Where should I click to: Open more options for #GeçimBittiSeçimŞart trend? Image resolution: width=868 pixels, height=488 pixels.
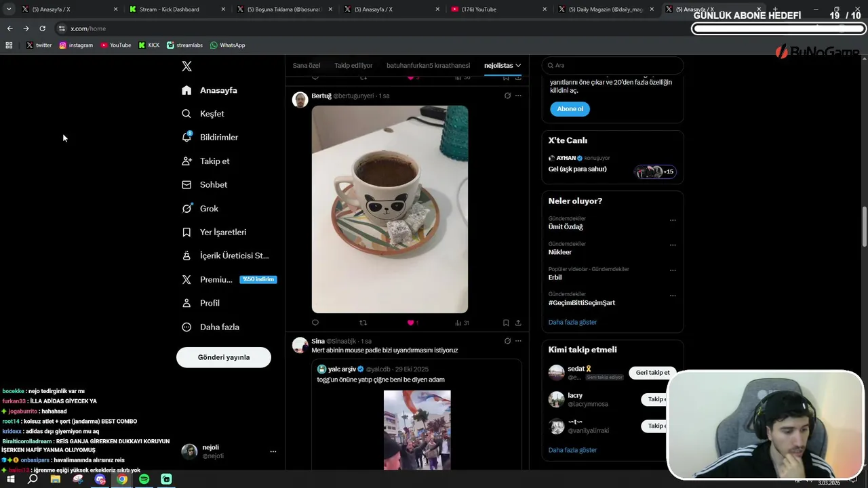[673, 296]
